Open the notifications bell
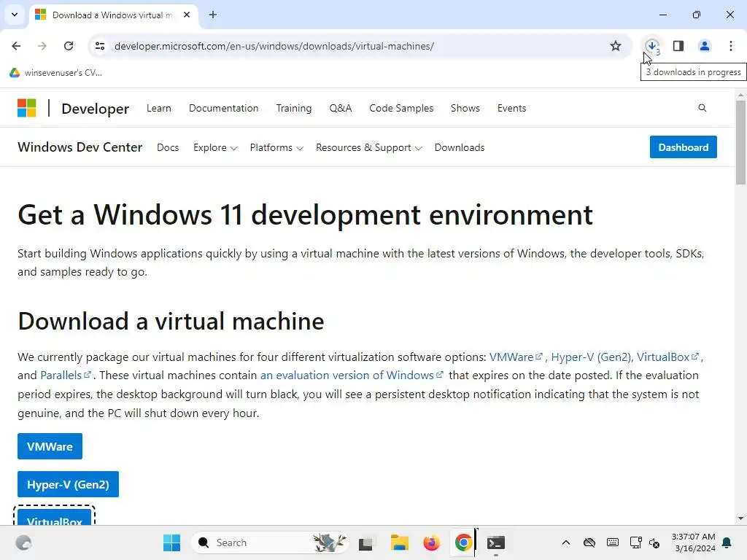Image resolution: width=747 pixels, height=560 pixels. [x=727, y=542]
